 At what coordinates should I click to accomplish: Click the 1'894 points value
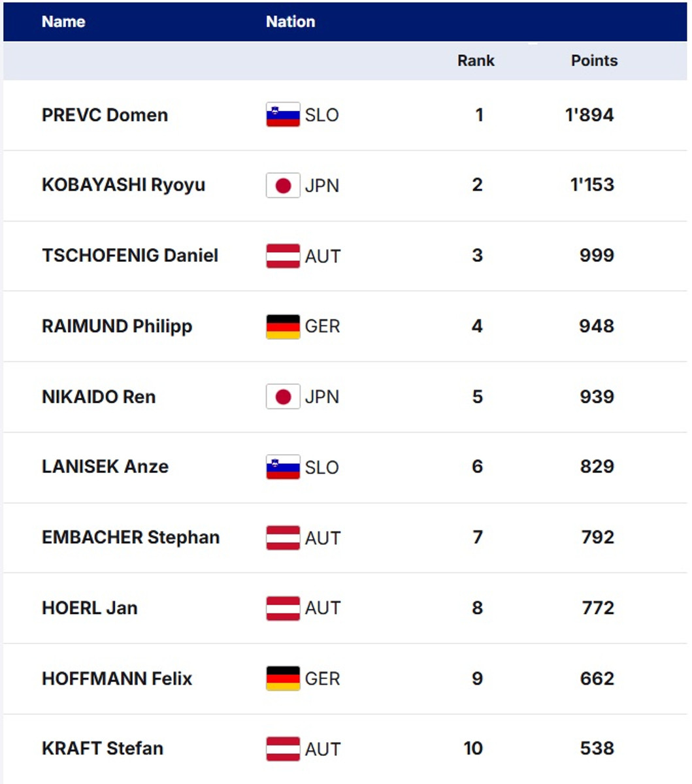point(589,115)
